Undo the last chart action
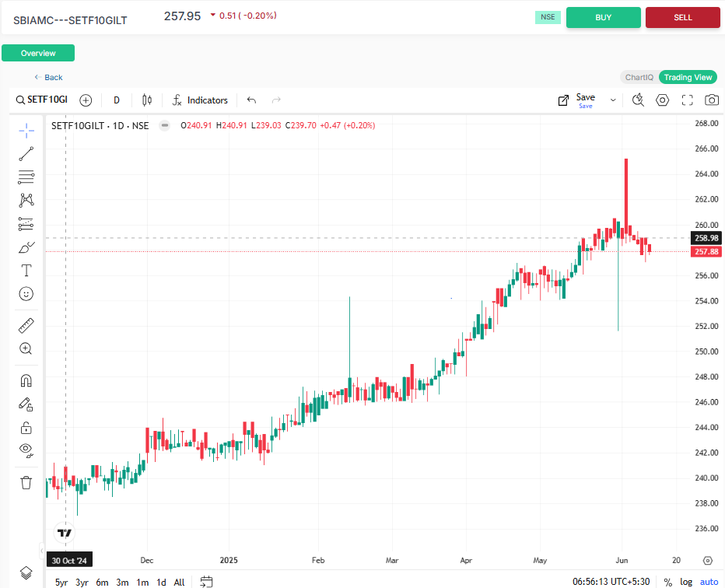This screenshot has height=588, width=725. (251, 100)
